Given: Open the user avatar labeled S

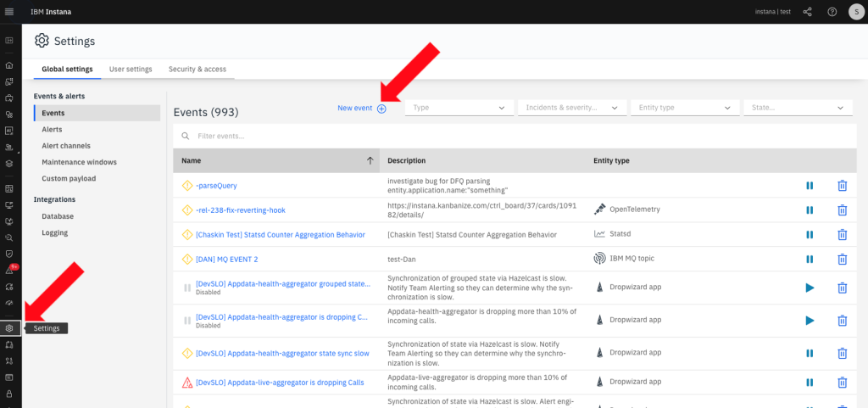Looking at the screenshot, I should [856, 12].
